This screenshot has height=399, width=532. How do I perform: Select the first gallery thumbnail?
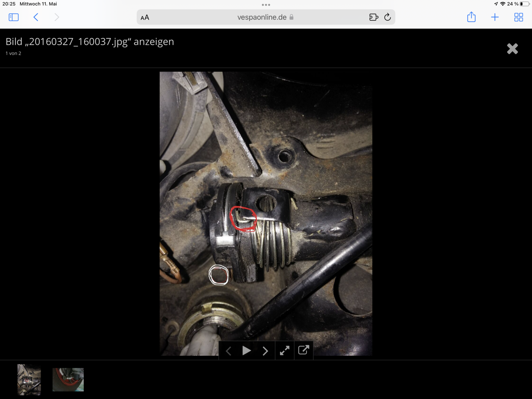[29, 379]
